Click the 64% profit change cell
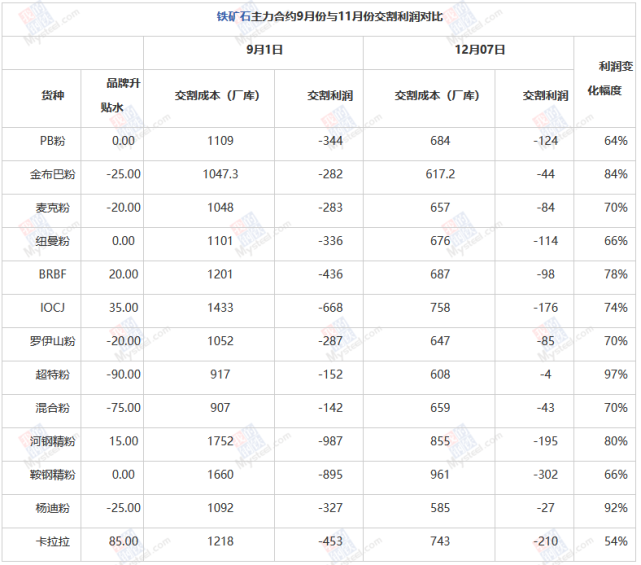This screenshot has width=641, height=565. [616, 141]
